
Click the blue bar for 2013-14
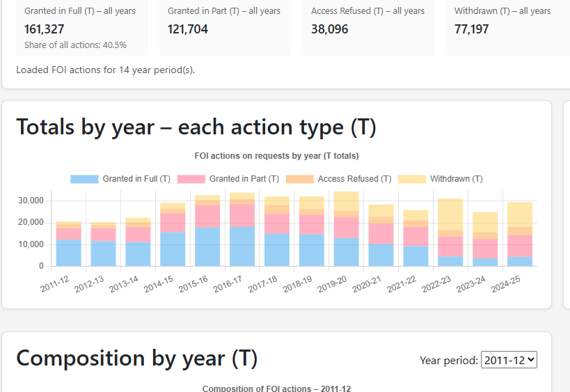[138, 254]
